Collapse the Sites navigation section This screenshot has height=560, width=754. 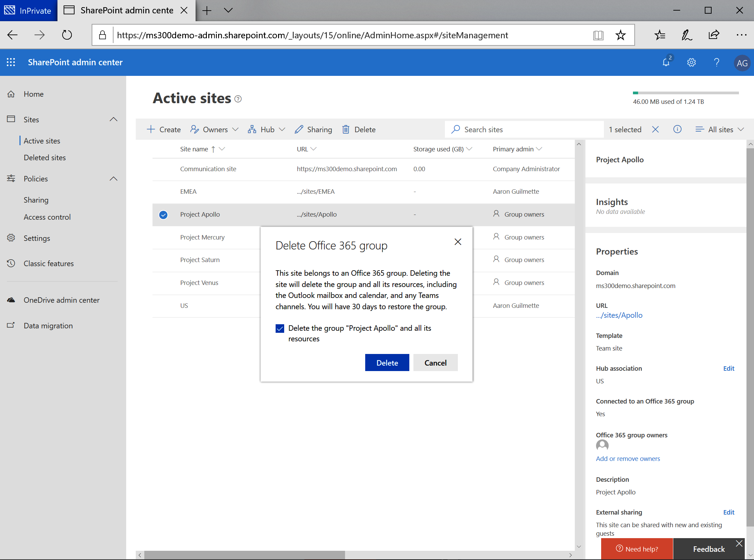[114, 120]
